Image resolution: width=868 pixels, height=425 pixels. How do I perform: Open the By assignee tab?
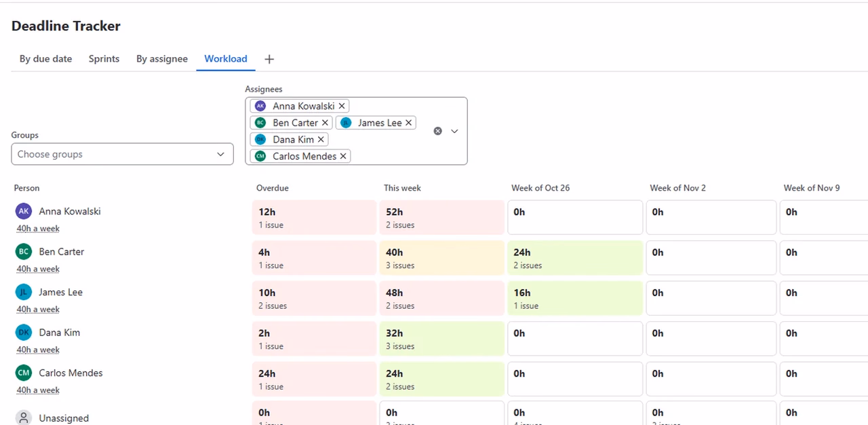click(x=162, y=59)
